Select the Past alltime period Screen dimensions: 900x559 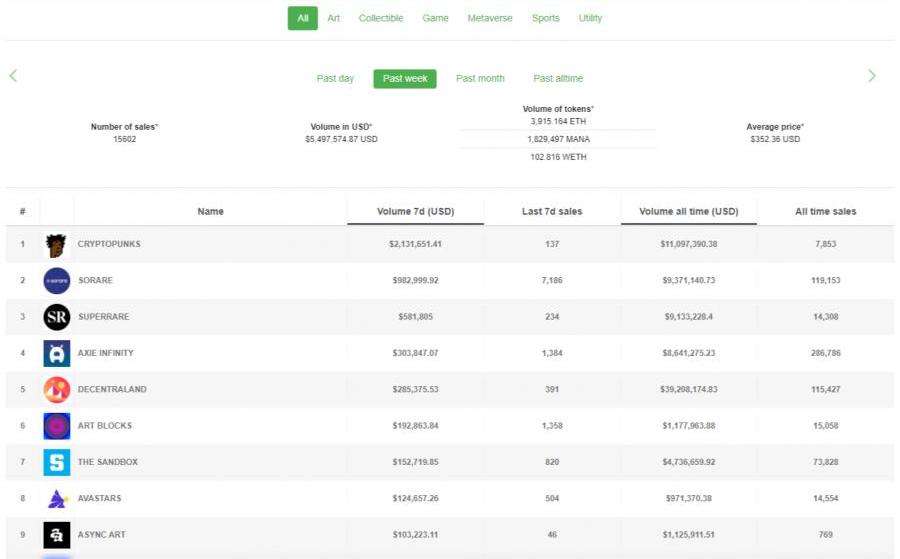point(558,79)
